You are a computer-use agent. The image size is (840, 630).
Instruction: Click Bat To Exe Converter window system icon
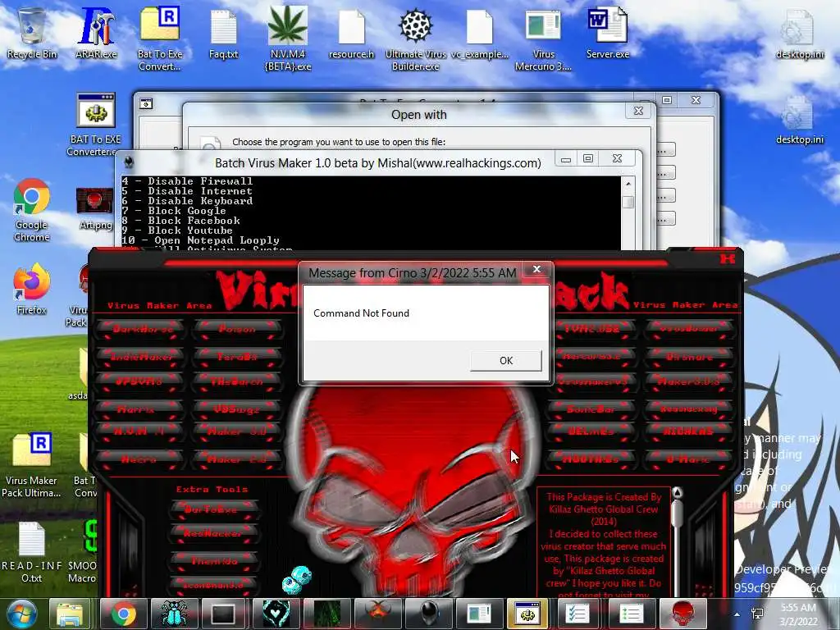146,104
